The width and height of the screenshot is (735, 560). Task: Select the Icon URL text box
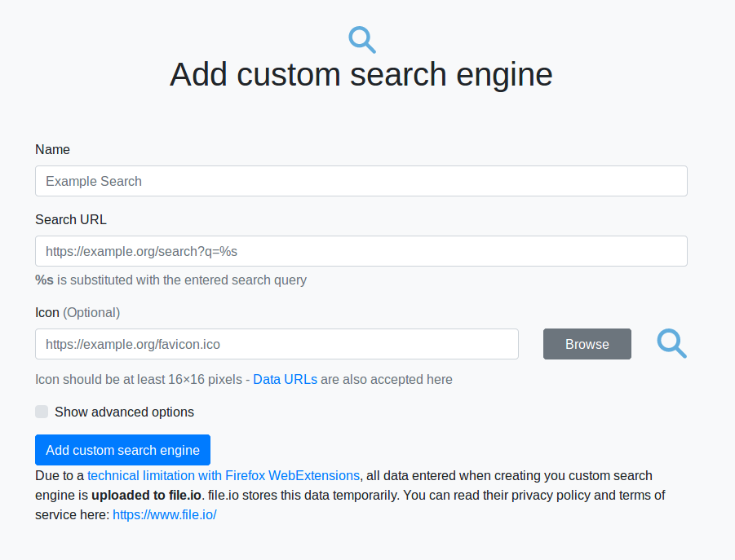tap(277, 344)
